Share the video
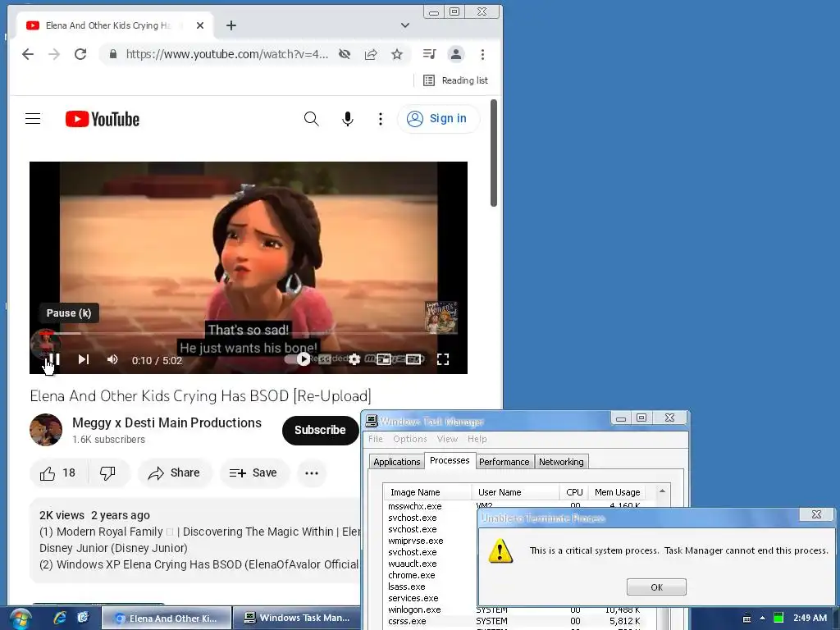 coord(174,473)
